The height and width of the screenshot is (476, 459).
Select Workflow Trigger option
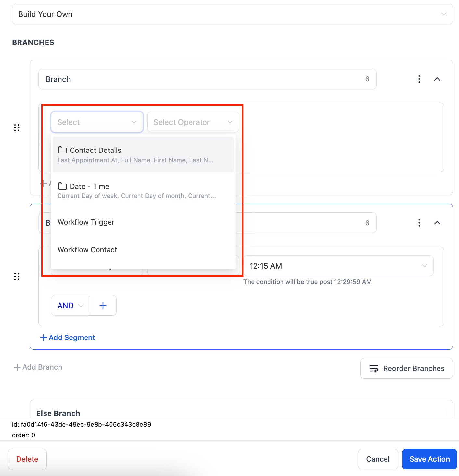(143, 222)
